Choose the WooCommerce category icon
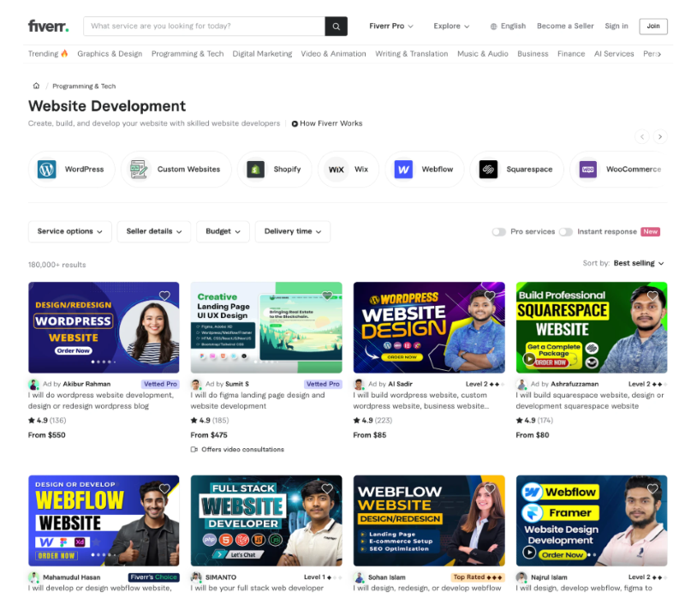This screenshot has width=685, height=616. 587,169
